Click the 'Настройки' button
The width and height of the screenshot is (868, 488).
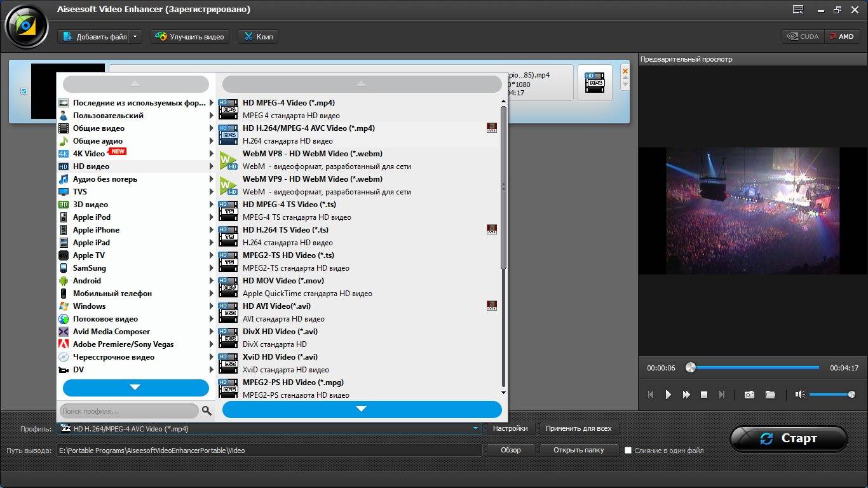click(x=510, y=429)
